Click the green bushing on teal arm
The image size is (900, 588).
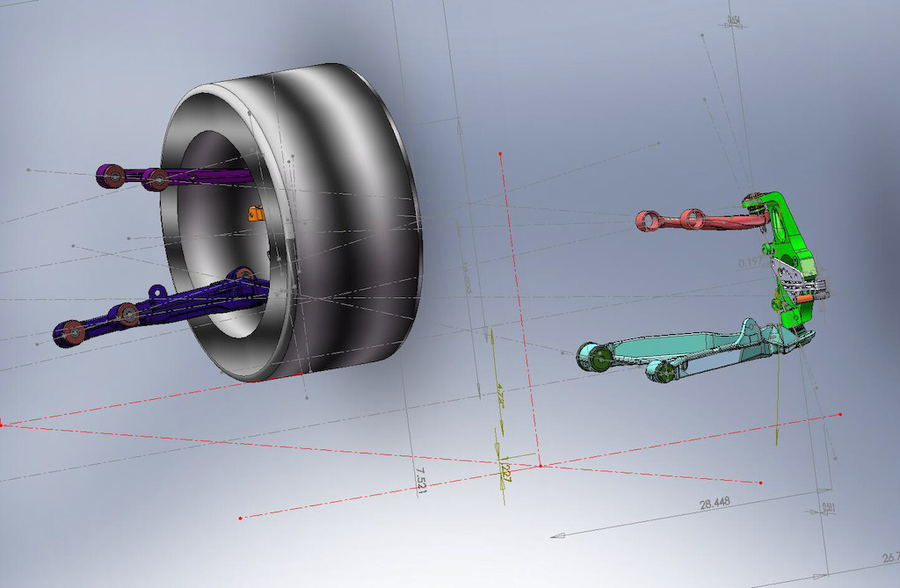pos(599,357)
